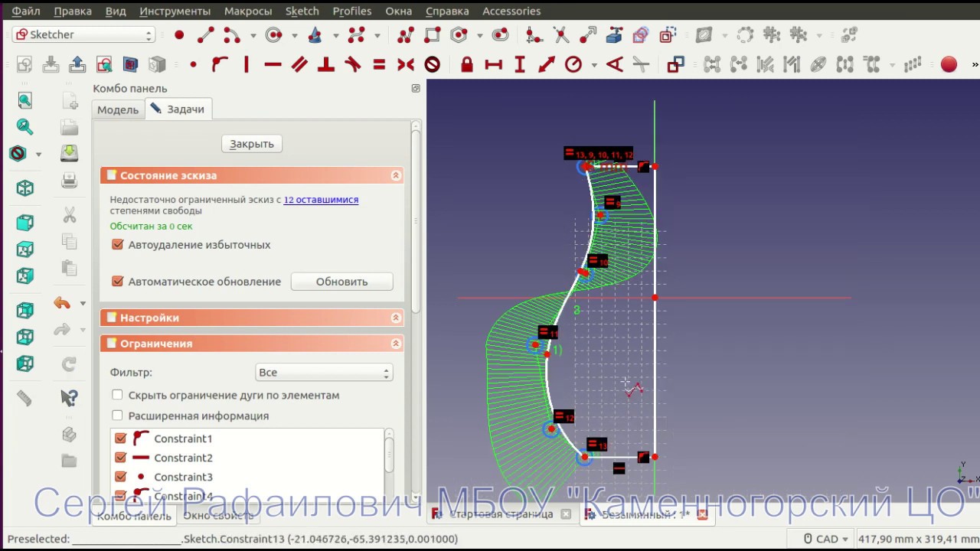Apply Perpendicular constraint
The image size is (980, 551).
(326, 65)
